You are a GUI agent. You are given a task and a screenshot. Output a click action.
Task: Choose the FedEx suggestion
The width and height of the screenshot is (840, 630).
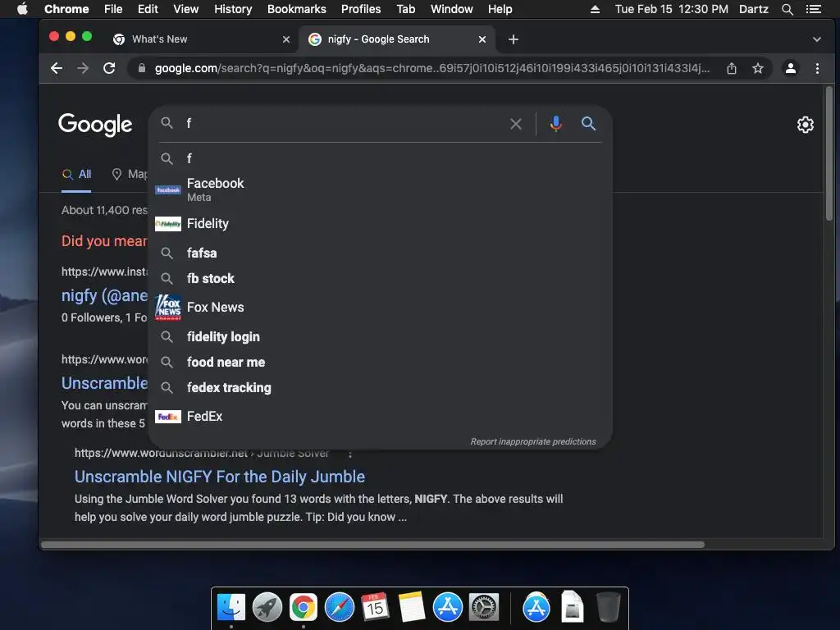(x=380, y=416)
